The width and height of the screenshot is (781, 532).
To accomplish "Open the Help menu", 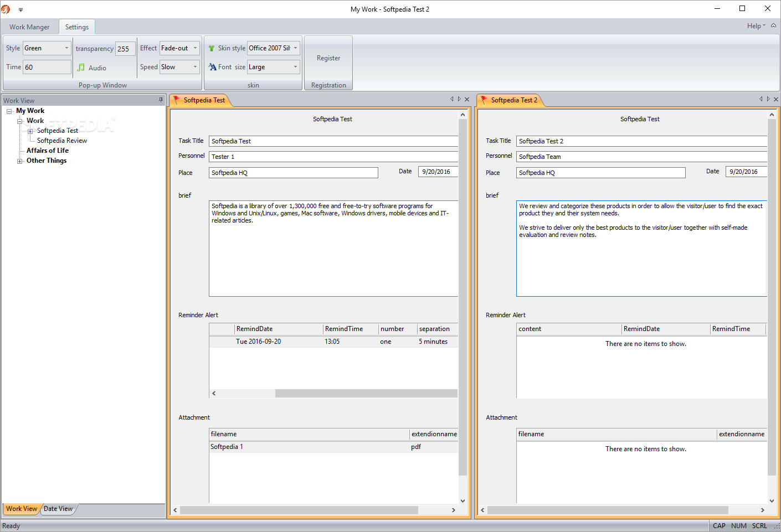I will (756, 26).
